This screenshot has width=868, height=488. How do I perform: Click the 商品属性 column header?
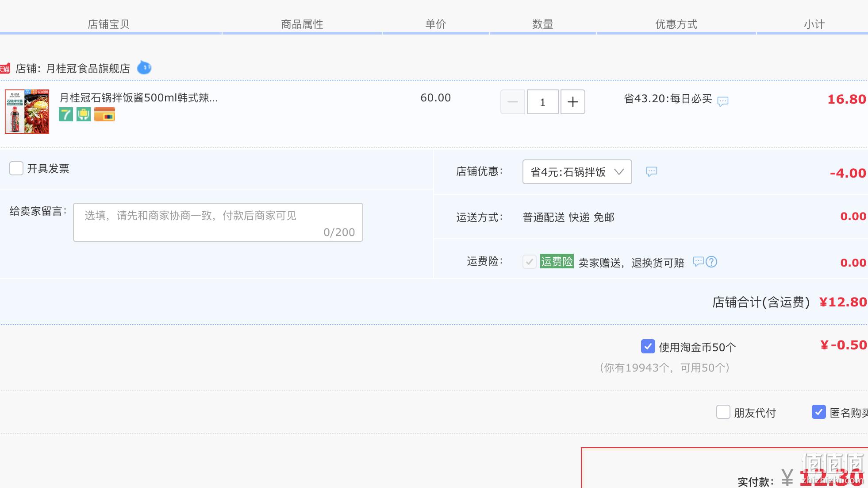(302, 24)
